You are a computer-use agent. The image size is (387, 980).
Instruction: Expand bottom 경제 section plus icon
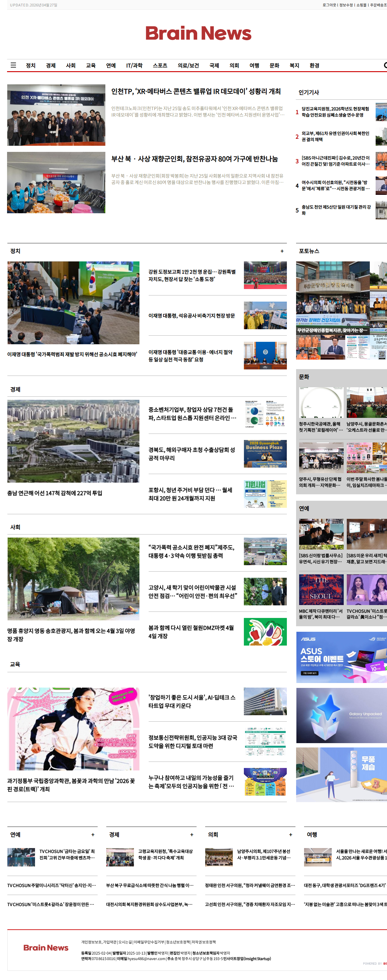click(x=192, y=835)
